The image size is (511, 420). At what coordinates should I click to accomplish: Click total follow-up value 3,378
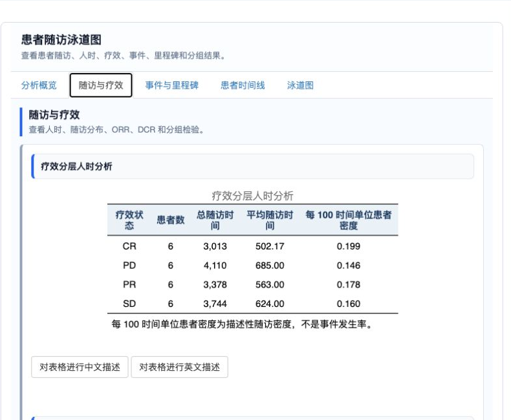tap(215, 284)
